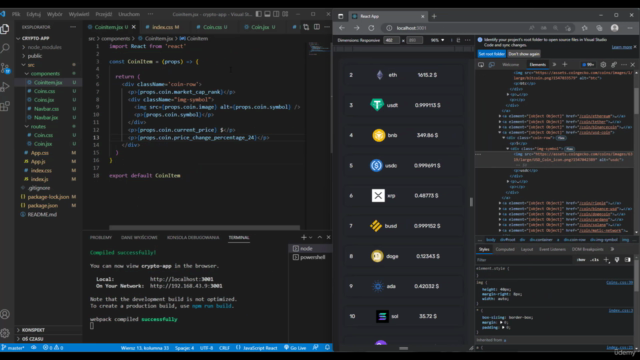This screenshot has width=640, height=360.
Task: Click the browser forward arrow
Action: pos(356,28)
